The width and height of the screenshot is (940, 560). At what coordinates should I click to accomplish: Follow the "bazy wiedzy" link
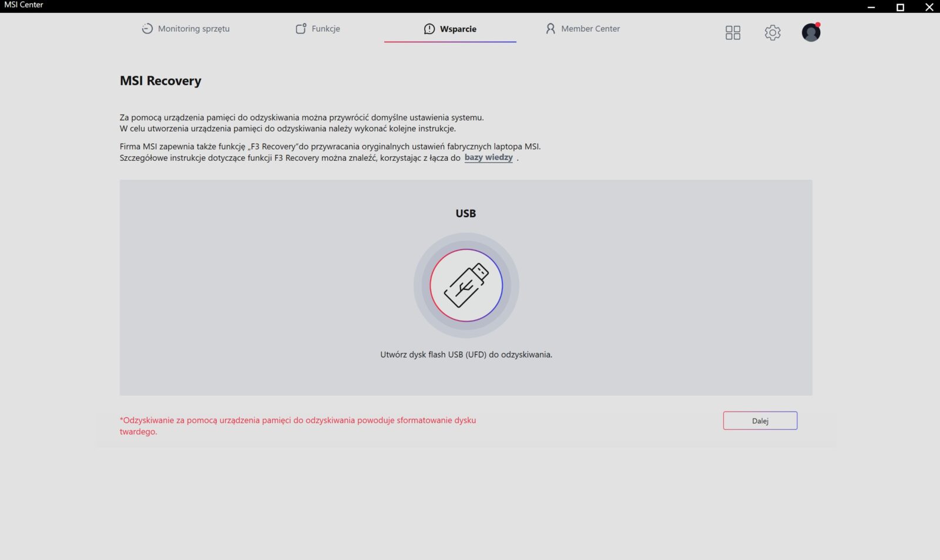click(488, 157)
